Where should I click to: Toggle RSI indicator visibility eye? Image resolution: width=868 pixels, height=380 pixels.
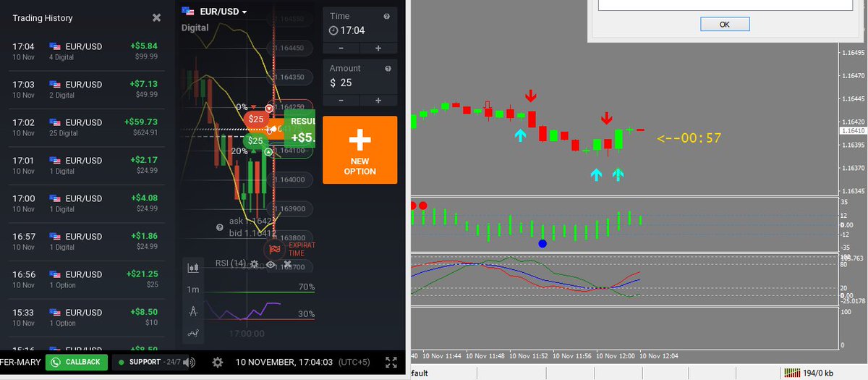[x=271, y=264]
